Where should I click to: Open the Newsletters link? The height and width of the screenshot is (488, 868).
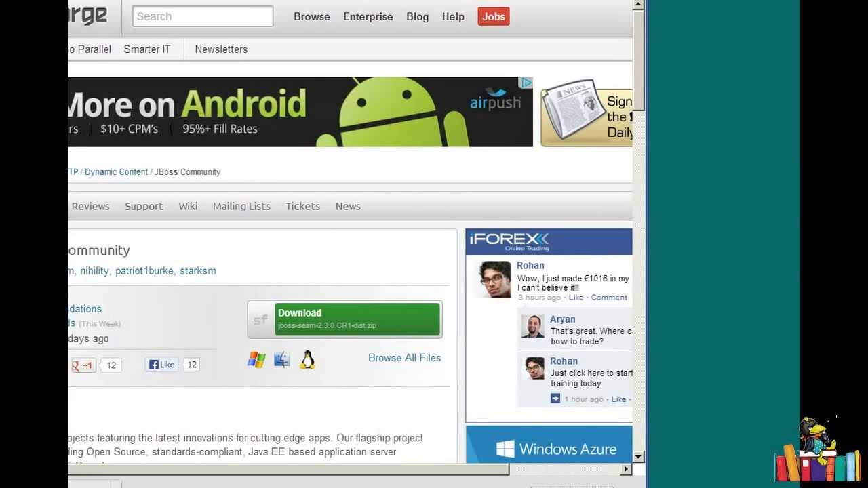click(x=221, y=49)
